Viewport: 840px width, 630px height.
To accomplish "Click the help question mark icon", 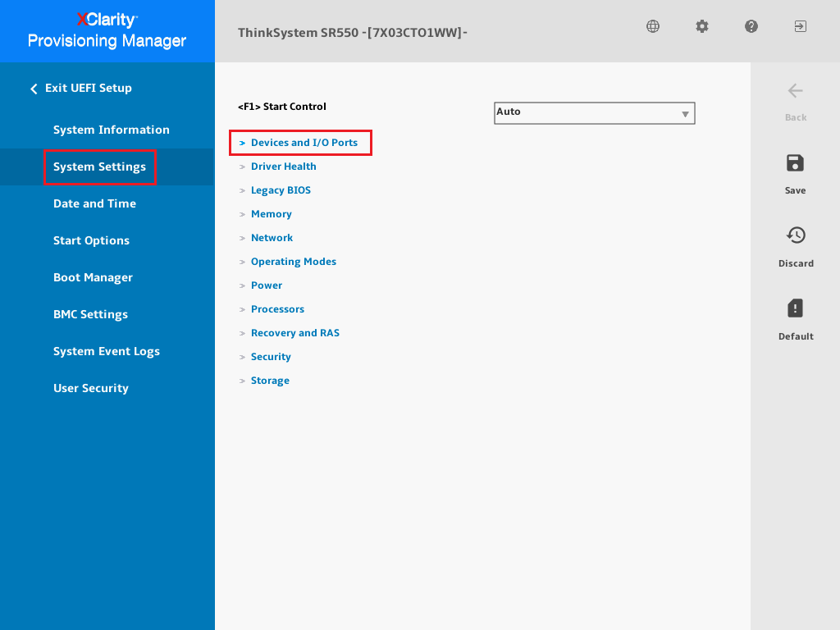I will click(x=751, y=26).
